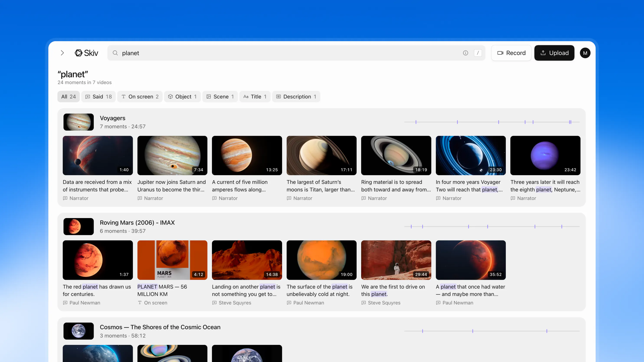Viewport: 644px width, 362px height.
Task: Jump to the first marker on Voyagers timeline
Action: point(416,122)
